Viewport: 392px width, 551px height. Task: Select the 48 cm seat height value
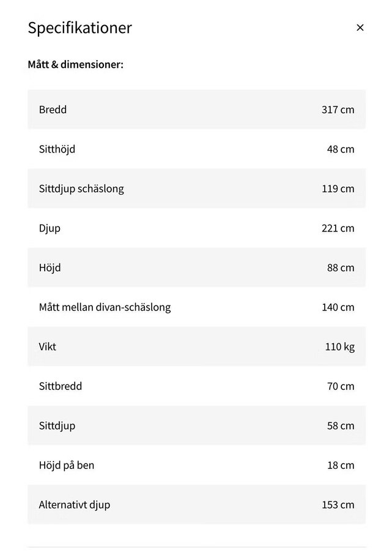pos(341,149)
